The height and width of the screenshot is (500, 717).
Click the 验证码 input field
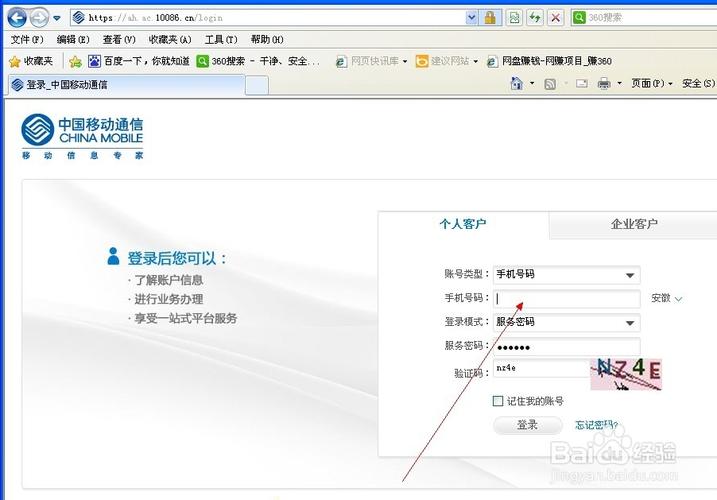click(541, 368)
